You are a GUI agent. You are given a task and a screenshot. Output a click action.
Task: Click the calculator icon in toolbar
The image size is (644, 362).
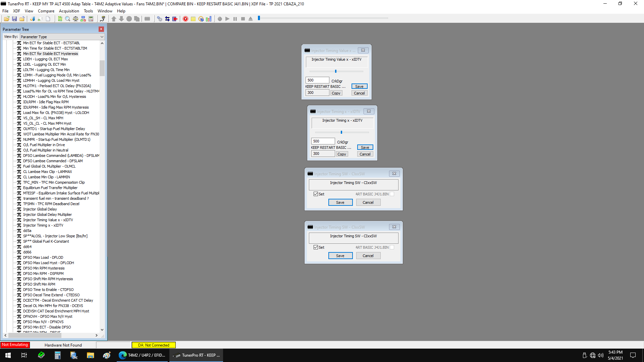point(91,19)
